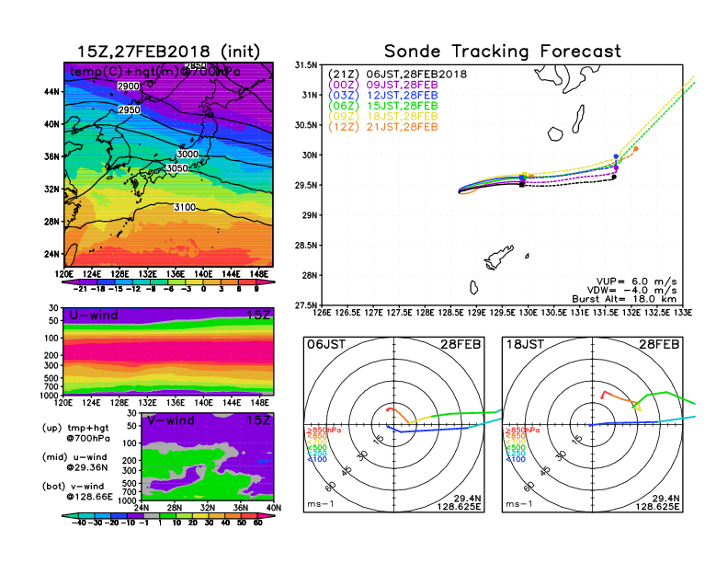Click the black end dot of the 21Z track
This screenshot has height=563, width=728.
click(x=614, y=177)
